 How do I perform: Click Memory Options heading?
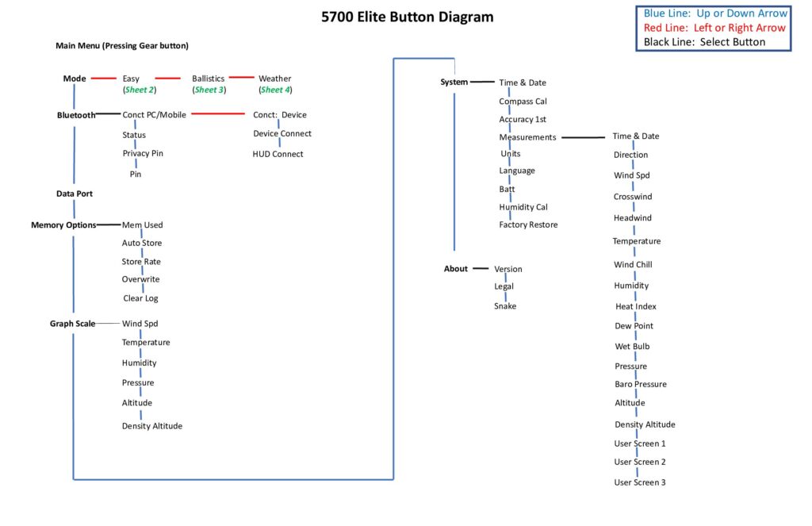(x=63, y=225)
